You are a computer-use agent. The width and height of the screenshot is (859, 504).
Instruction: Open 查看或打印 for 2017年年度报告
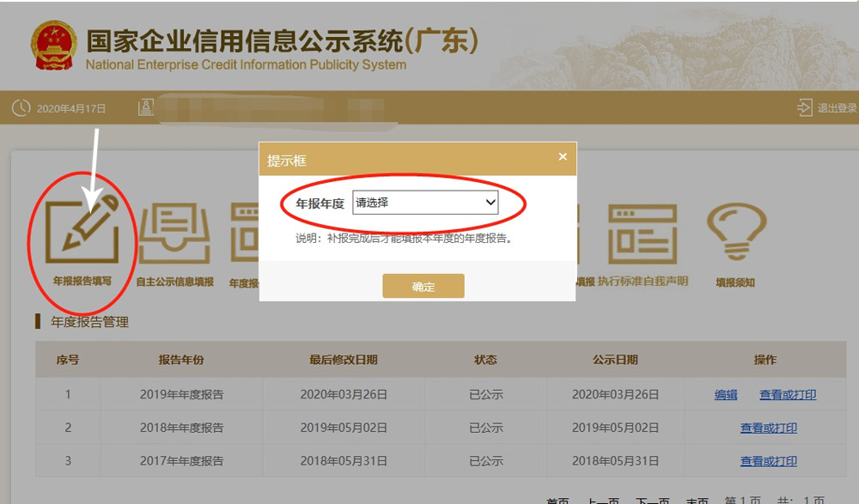(769, 461)
